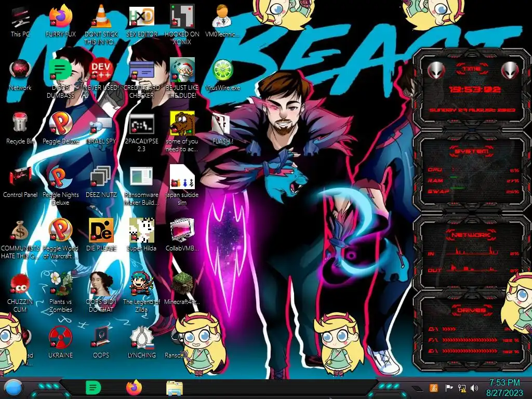
Task: Click the volume speaker tray icon
Action: tap(474, 388)
